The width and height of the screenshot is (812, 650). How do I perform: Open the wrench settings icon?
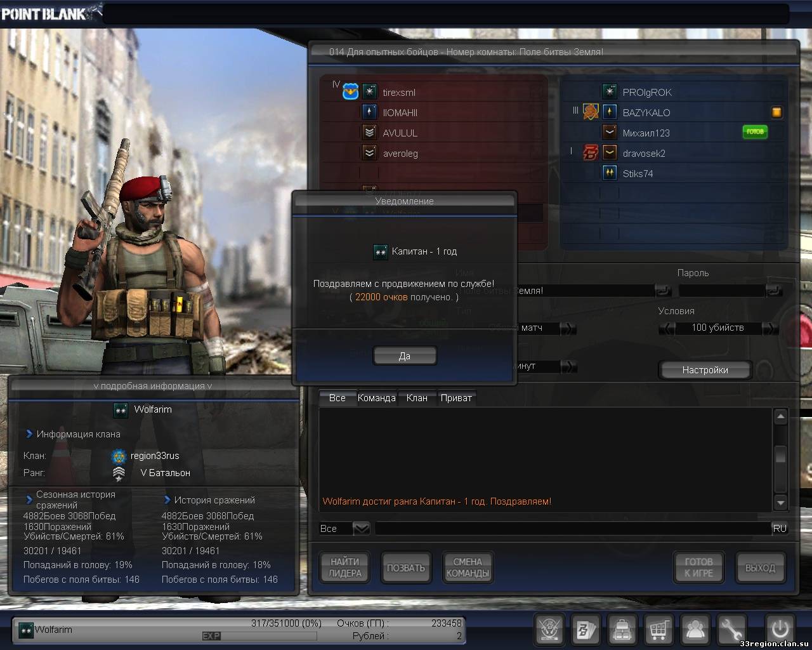point(732,630)
